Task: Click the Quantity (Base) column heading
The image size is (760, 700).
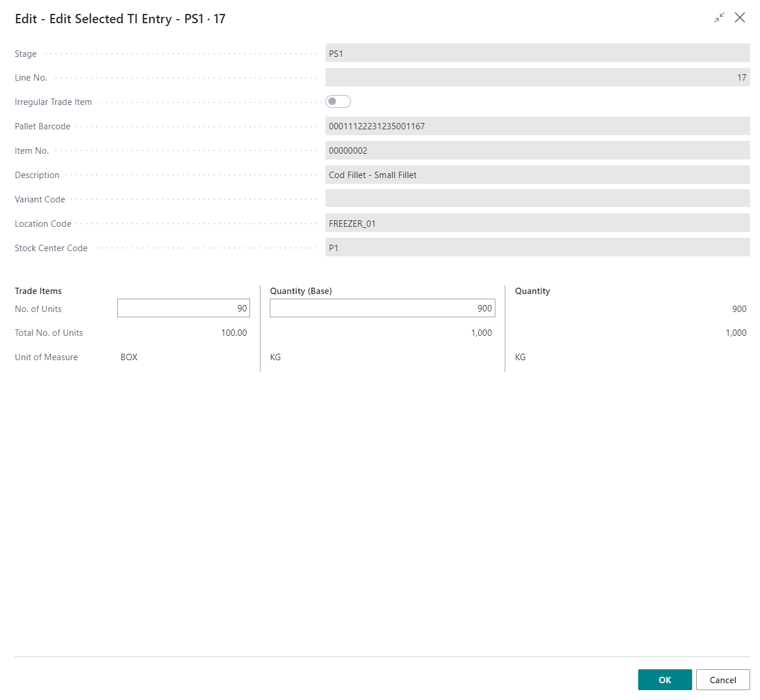Action: (301, 291)
